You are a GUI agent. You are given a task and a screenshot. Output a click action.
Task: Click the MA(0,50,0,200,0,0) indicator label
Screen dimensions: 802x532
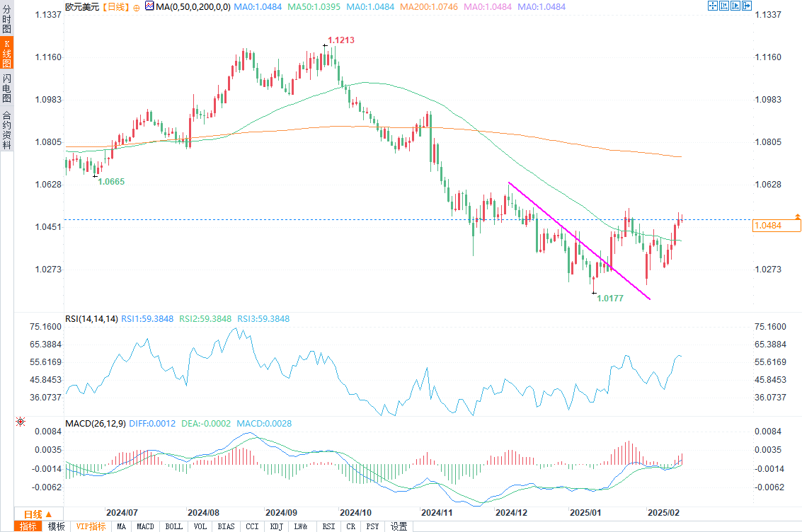click(x=193, y=6)
